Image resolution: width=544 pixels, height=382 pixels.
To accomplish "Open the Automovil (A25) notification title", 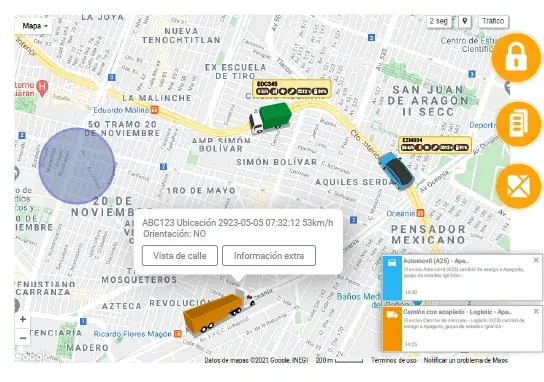I will click(436, 261).
